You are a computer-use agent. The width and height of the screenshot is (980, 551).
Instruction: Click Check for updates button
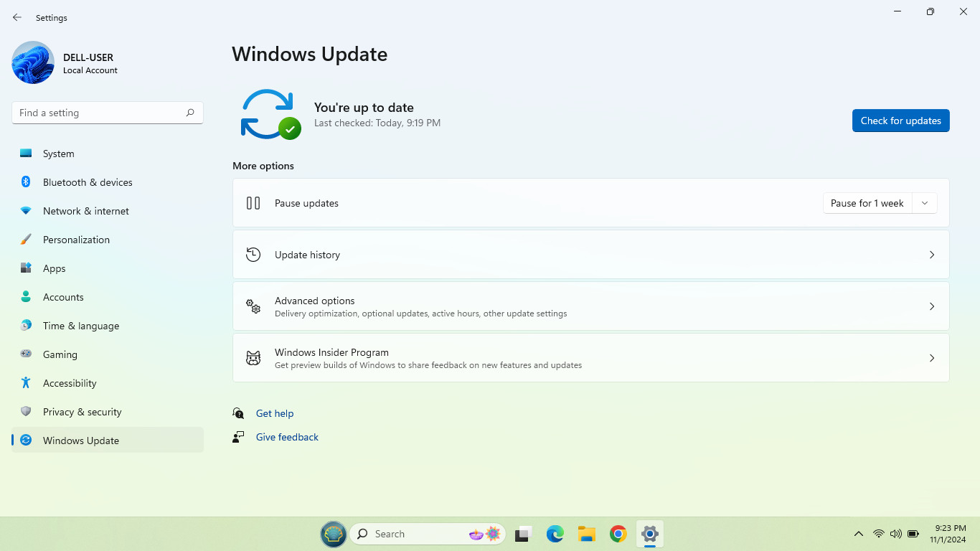(900, 121)
